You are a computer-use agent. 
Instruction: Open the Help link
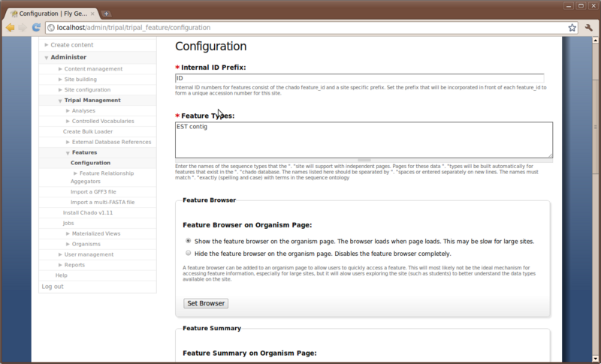(62, 275)
